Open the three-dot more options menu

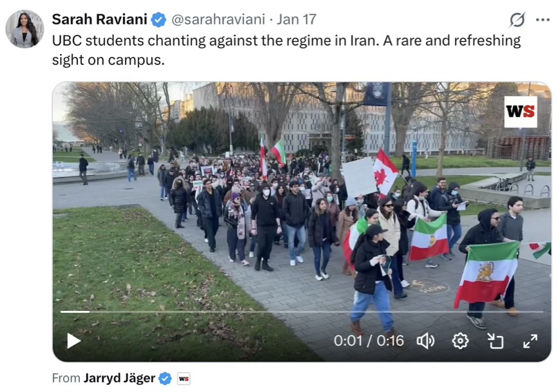pos(543,20)
